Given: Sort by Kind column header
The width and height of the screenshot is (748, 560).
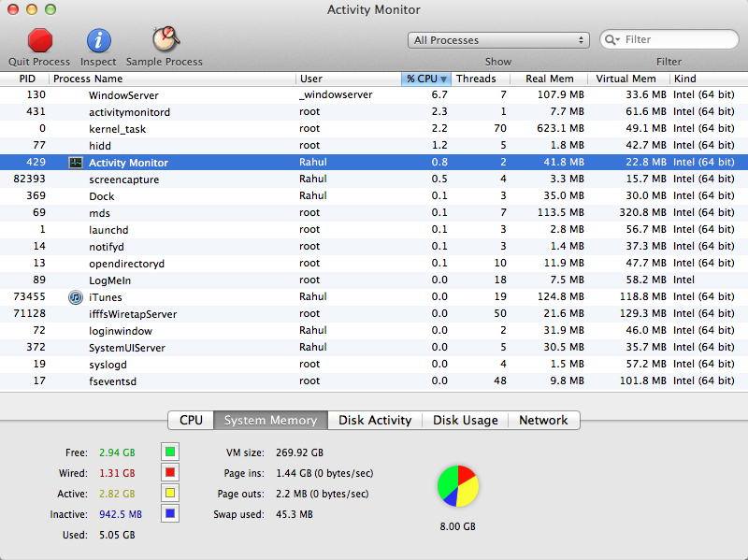Looking at the screenshot, I should tap(709, 79).
